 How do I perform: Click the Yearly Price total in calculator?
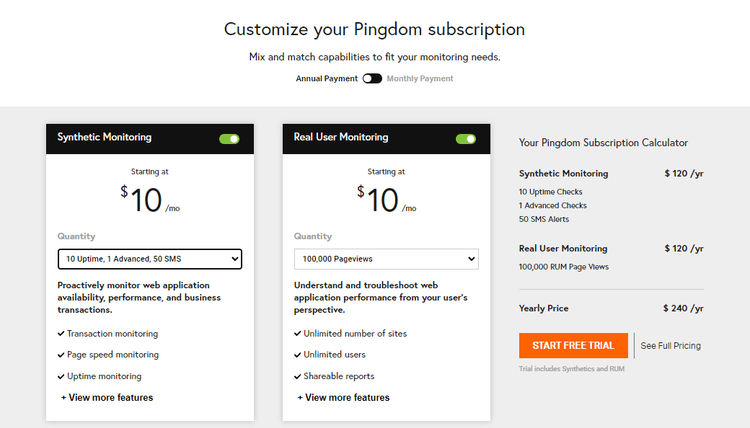683,308
